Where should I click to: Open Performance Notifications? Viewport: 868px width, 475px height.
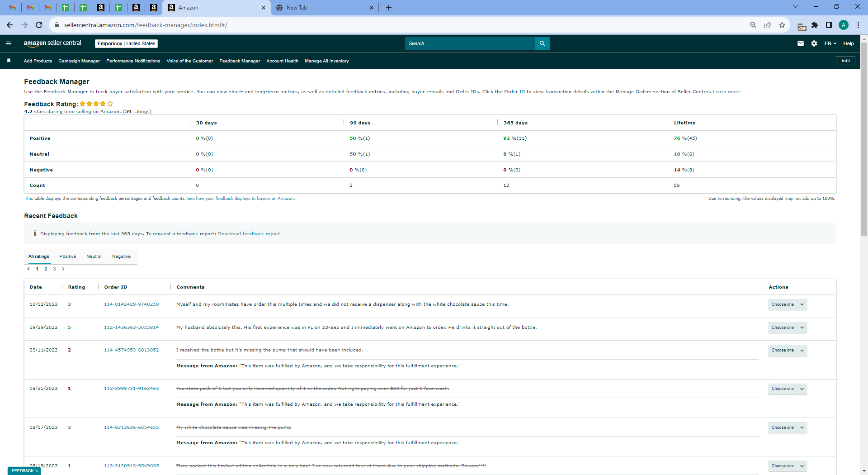click(x=133, y=61)
